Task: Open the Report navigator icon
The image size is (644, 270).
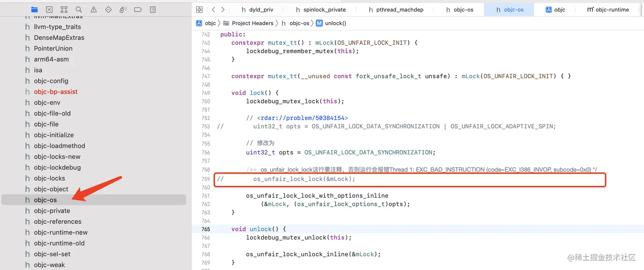Action: point(153,9)
